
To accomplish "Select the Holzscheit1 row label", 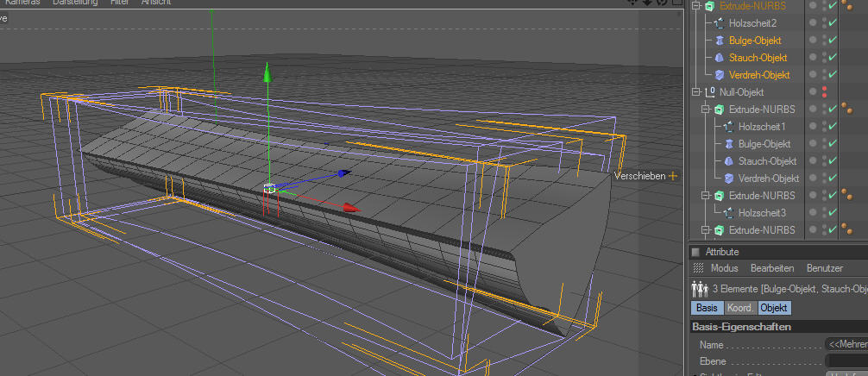I will (x=762, y=127).
